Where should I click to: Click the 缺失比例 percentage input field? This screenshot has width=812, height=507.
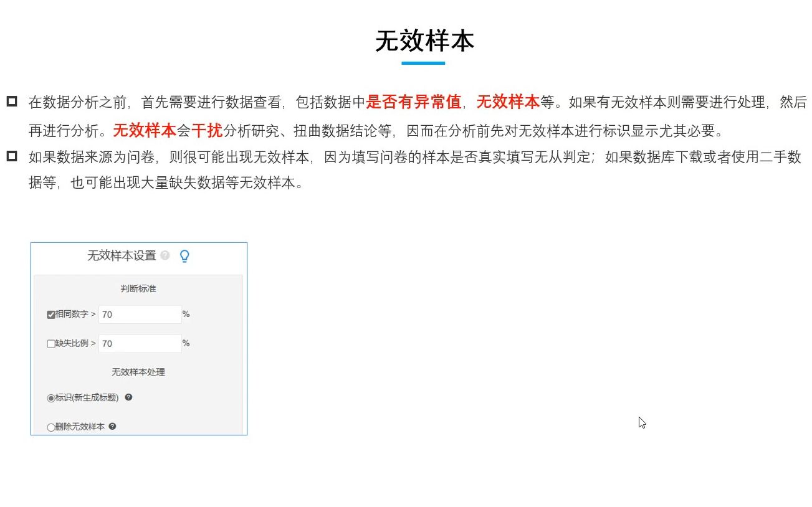click(140, 343)
